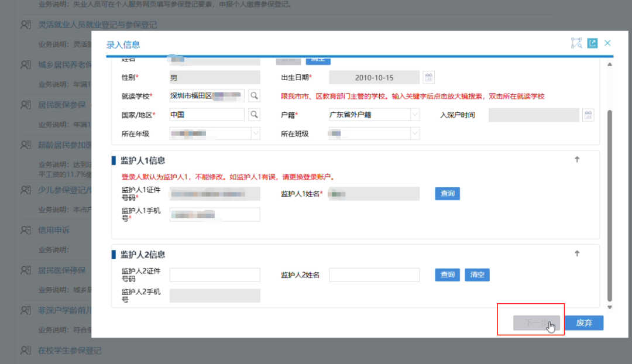
Task: Open the 所在年级 dropdown
Action: click(x=255, y=134)
